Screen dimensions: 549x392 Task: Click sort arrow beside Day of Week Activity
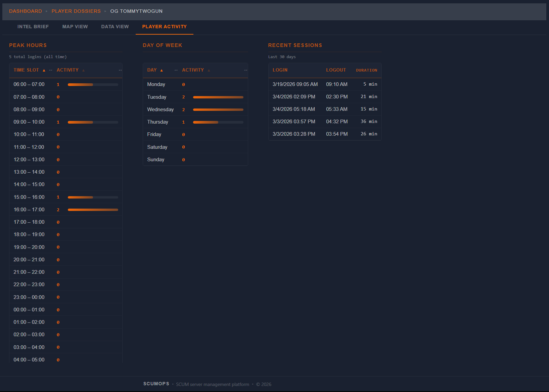tap(209, 70)
